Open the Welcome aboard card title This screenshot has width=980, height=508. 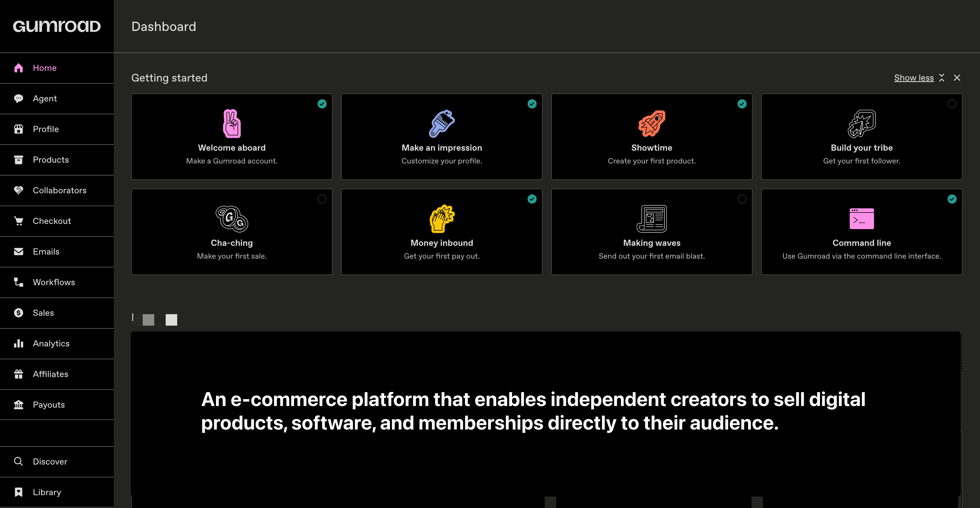click(232, 148)
